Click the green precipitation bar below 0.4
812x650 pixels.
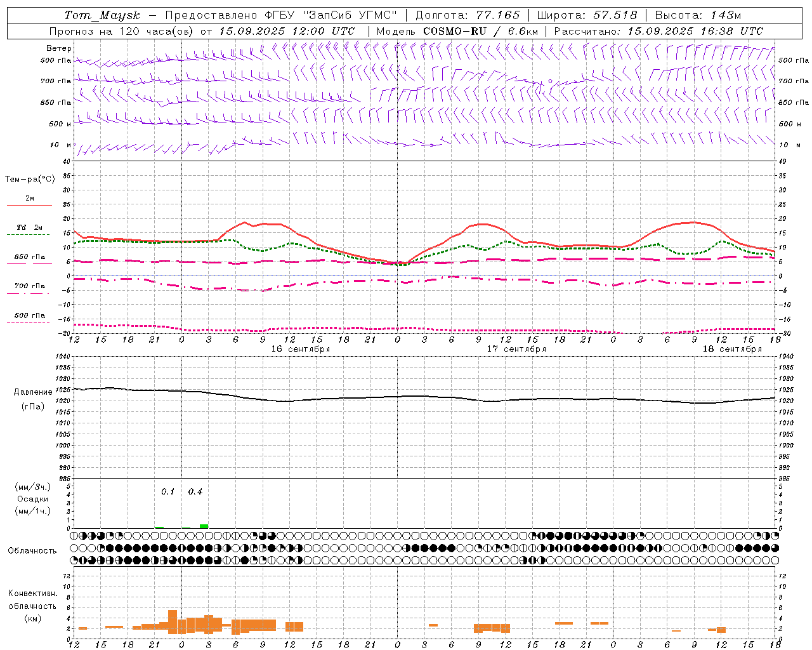tap(204, 526)
